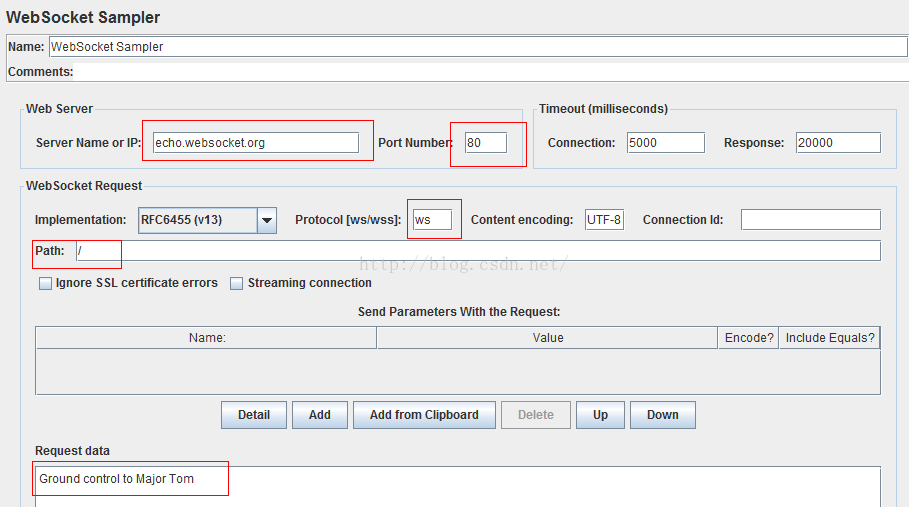Click the Content encoding UTF-8 field
The image size is (909, 507).
point(604,220)
